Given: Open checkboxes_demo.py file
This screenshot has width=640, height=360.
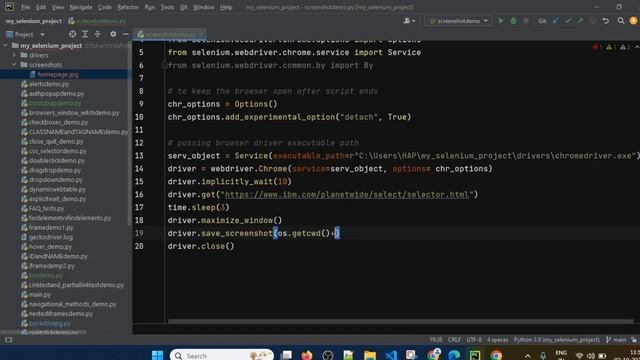Looking at the screenshot, I should click(58, 122).
